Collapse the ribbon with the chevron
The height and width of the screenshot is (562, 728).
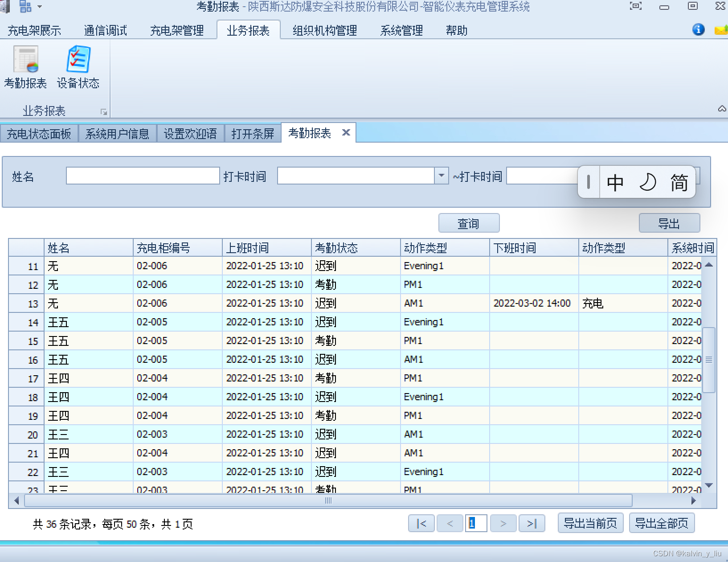click(722, 109)
